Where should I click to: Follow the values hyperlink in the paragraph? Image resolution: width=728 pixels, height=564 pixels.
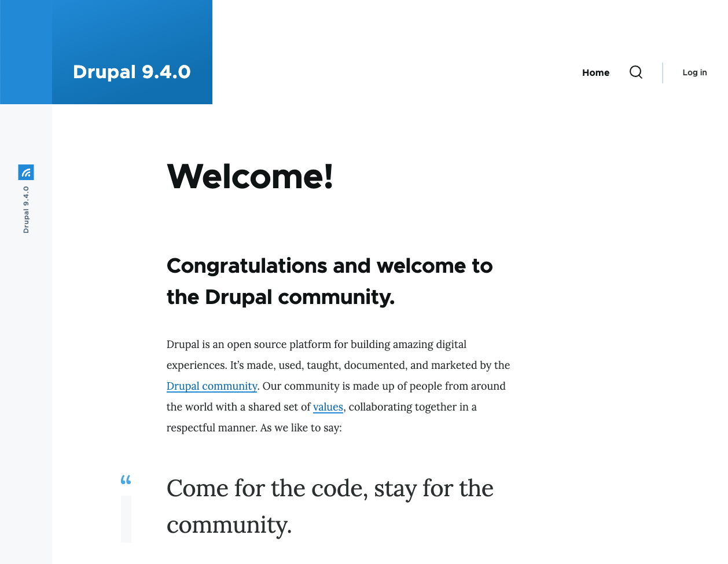point(328,407)
